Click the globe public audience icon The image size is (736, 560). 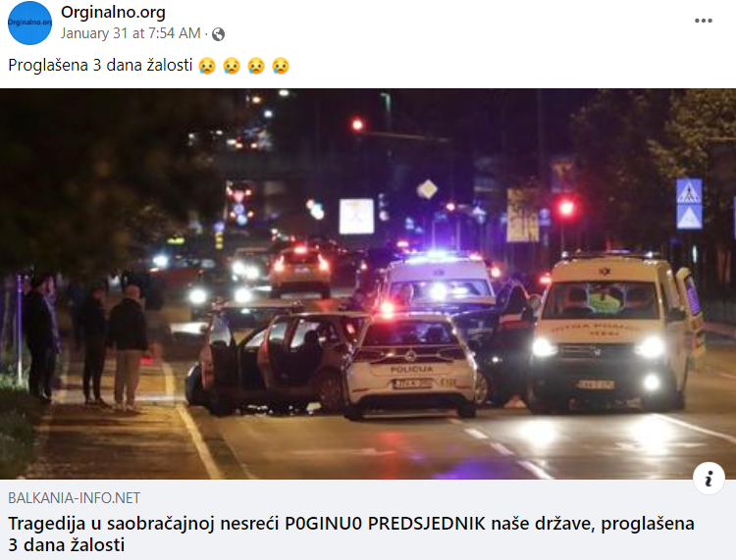[x=218, y=34]
